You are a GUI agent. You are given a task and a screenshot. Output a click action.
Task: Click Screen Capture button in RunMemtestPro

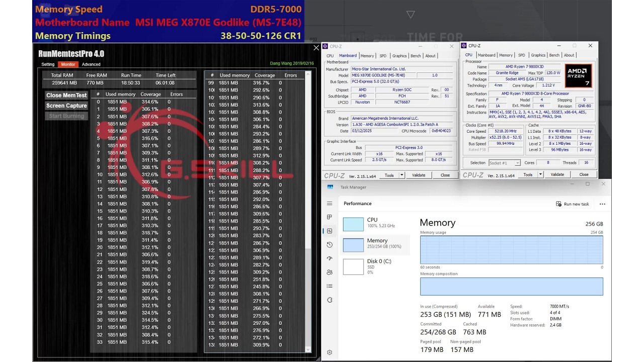tap(66, 106)
